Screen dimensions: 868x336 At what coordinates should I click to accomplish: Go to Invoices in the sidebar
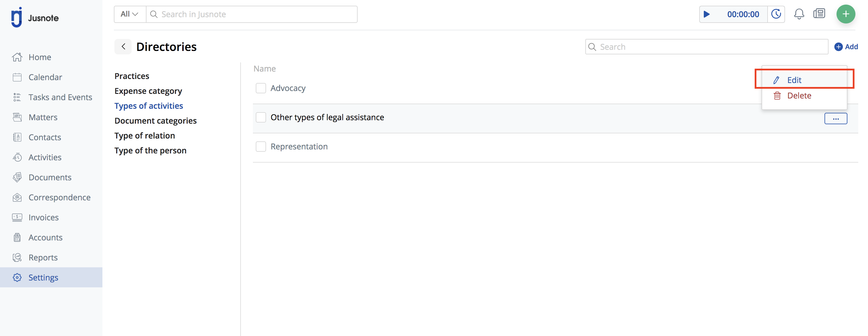(x=51, y=218)
